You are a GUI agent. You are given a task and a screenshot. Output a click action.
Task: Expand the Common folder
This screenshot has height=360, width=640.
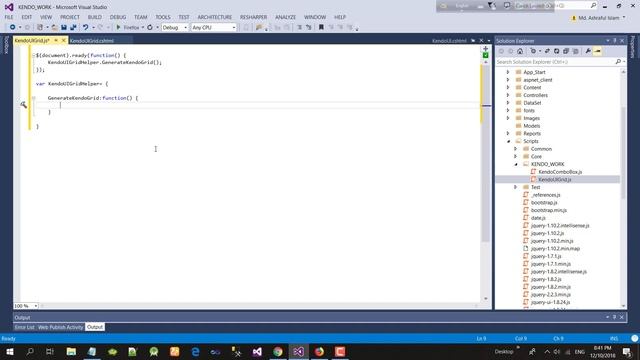(516, 149)
